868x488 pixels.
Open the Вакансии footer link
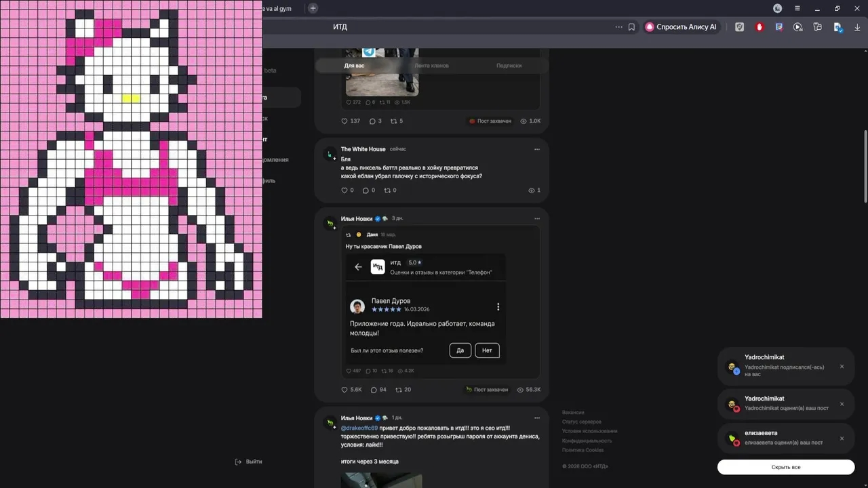click(x=573, y=412)
